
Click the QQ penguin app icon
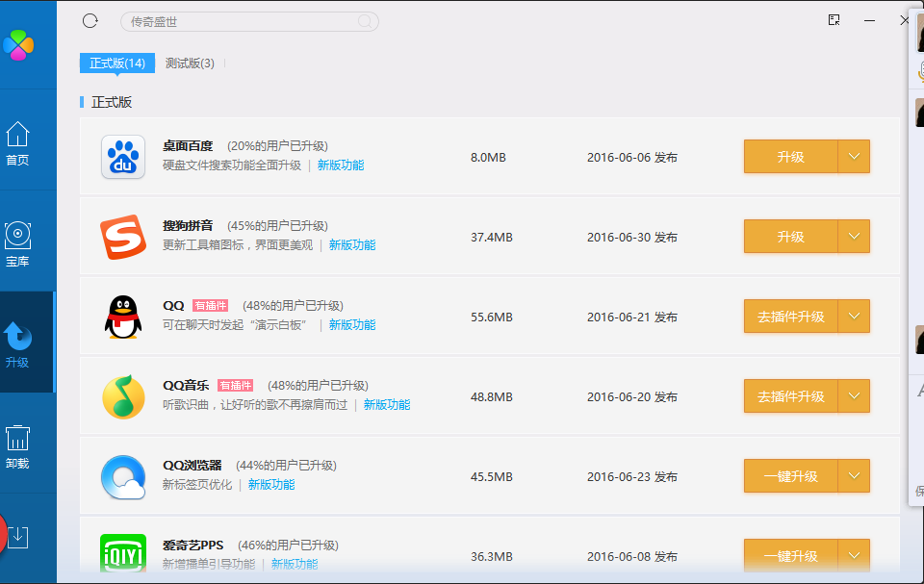(123, 317)
